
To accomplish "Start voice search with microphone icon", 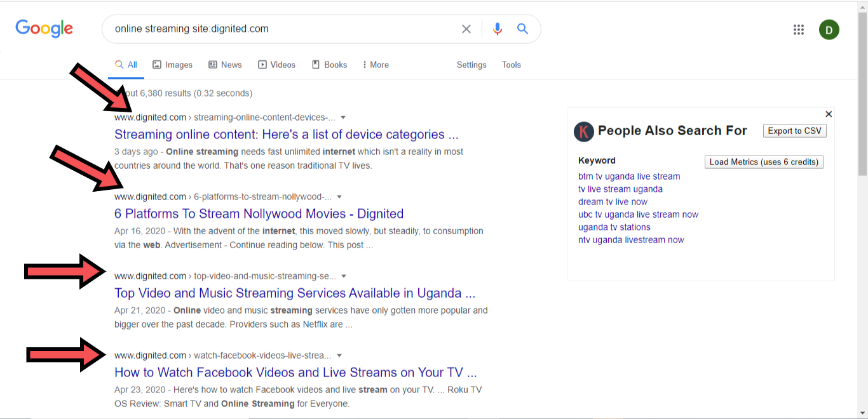I will (498, 29).
